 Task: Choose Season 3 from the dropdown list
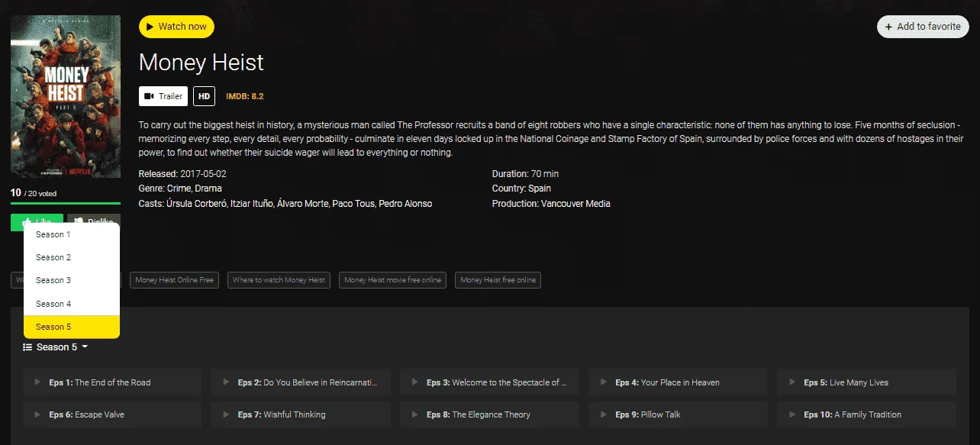tap(72, 280)
